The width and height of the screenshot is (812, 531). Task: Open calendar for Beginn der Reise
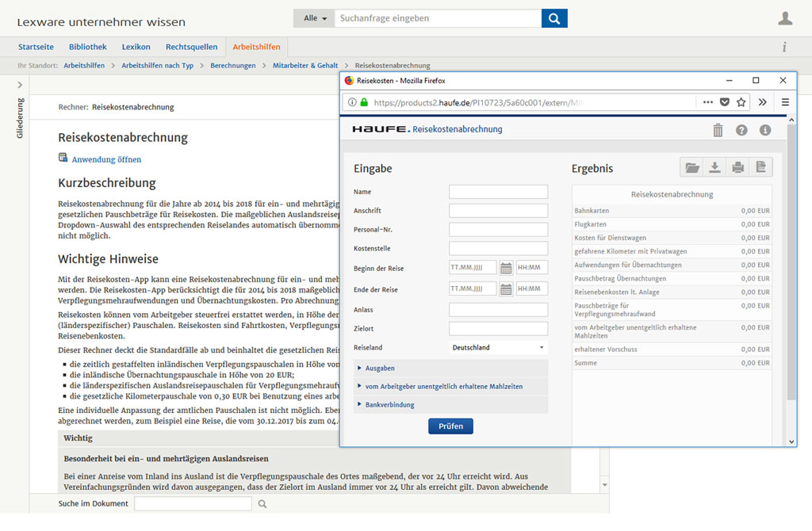pyautogui.click(x=506, y=268)
